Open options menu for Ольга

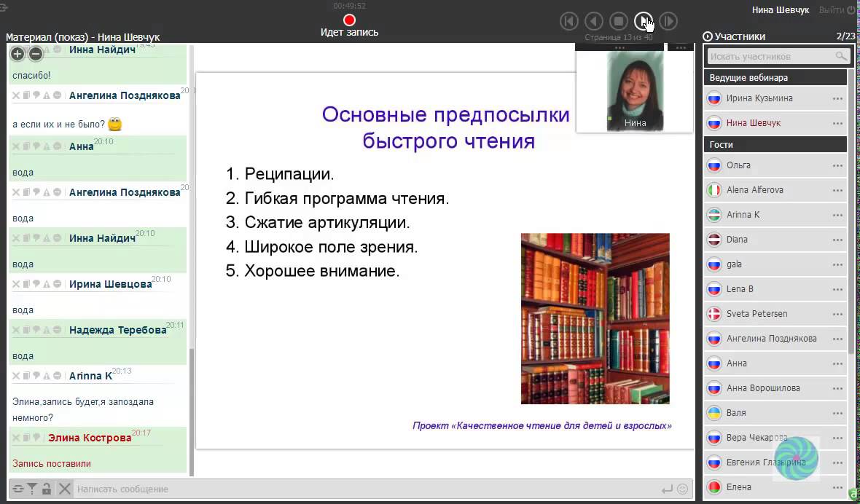pyautogui.click(x=837, y=165)
